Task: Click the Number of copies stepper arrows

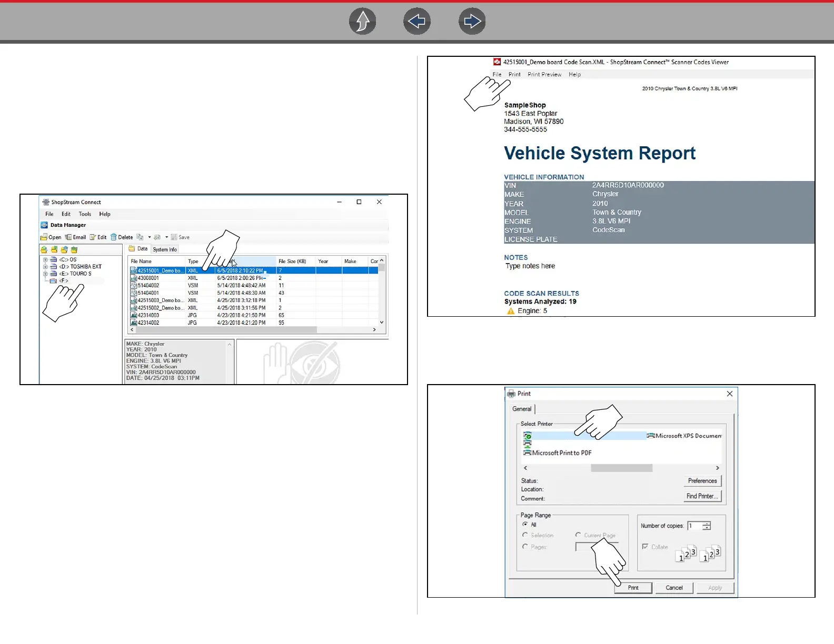Action: click(707, 526)
